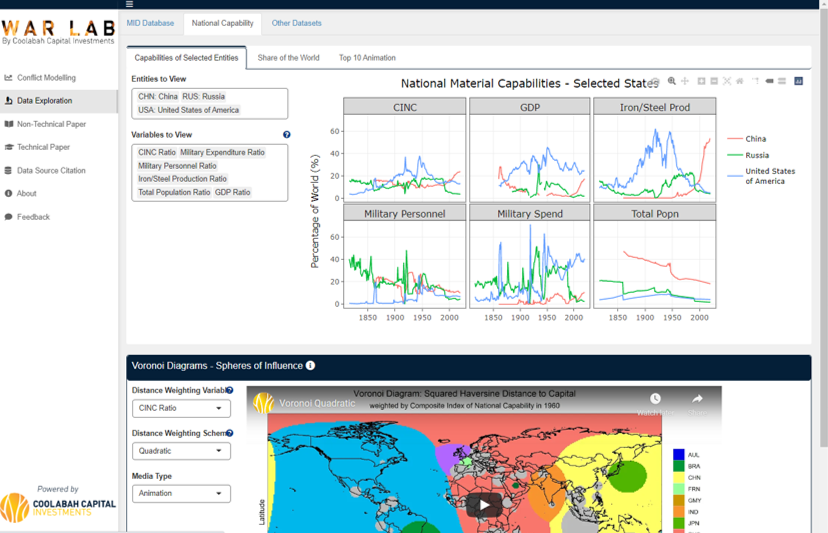
Task: Toggle China trace in chart legend
Action: [755, 139]
